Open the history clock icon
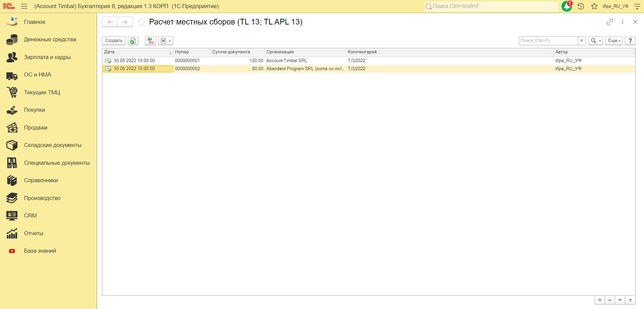Image resolution: width=644 pixels, height=309 pixels. pos(581,6)
